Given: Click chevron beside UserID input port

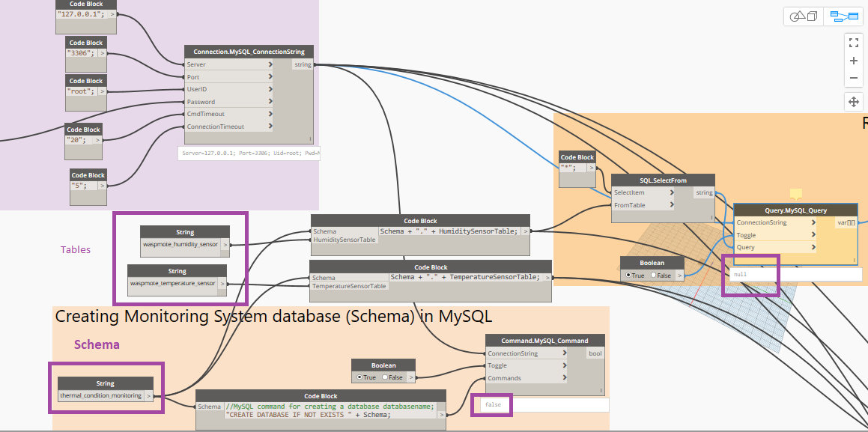Looking at the screenshot, I should [x=270, y=89].
